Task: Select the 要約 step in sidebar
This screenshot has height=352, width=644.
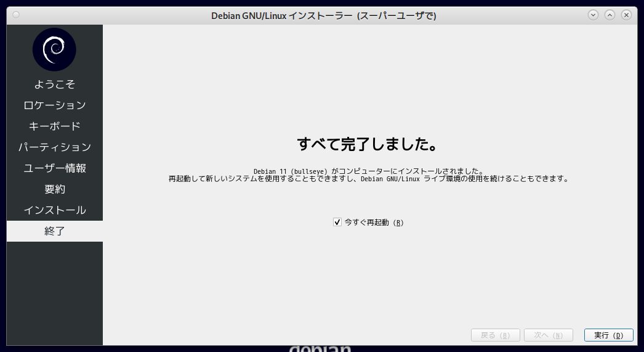Action: click(55, 189)
